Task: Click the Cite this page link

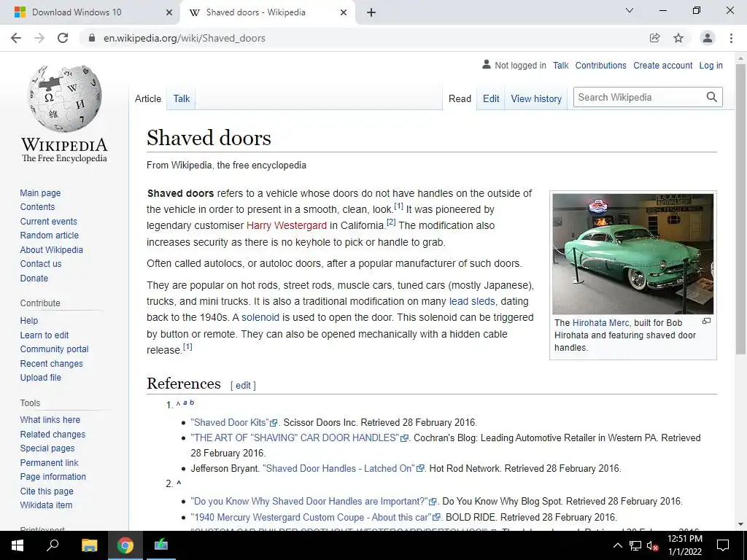Action: [47, 491]
